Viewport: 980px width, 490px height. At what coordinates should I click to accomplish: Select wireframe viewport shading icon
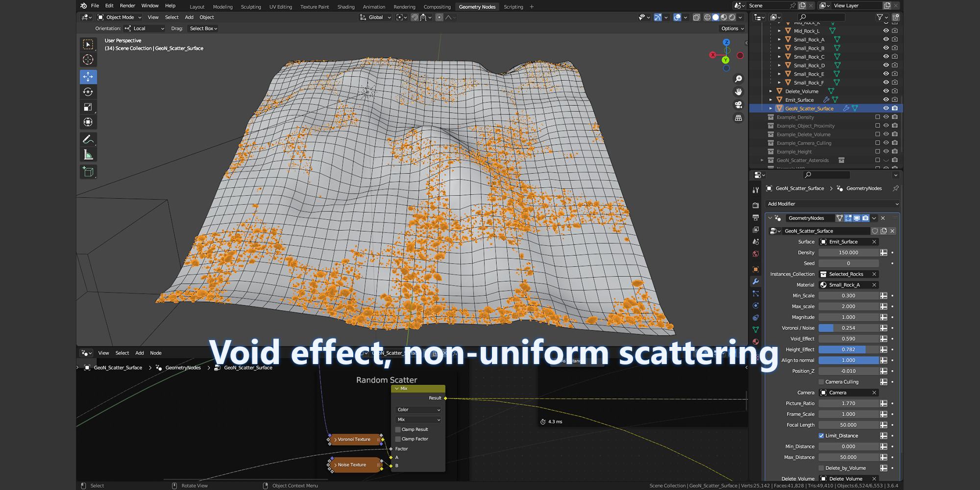point(707,17)
